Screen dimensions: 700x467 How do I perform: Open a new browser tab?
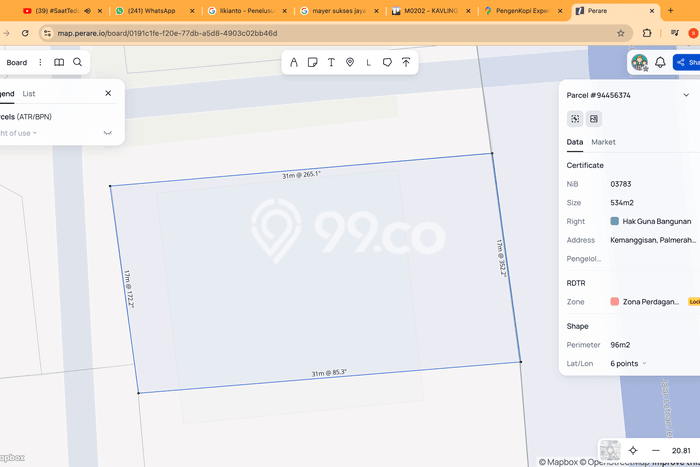coord(671,10)
